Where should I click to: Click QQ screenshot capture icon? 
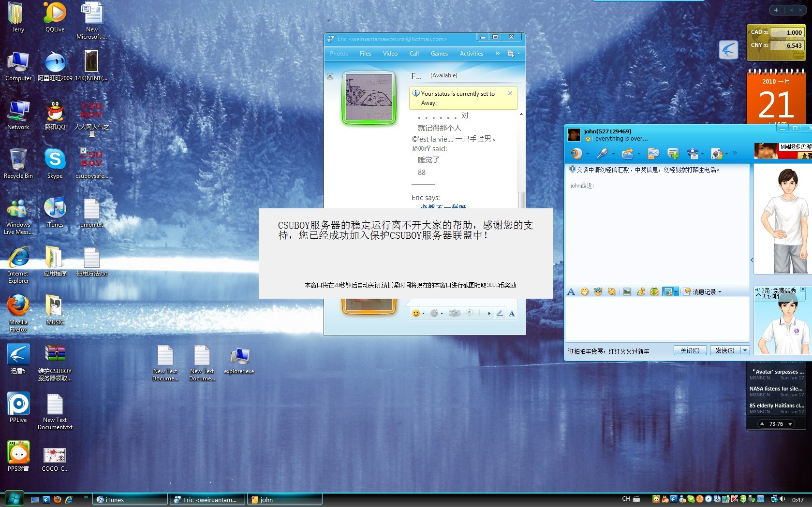pos(668,291)
